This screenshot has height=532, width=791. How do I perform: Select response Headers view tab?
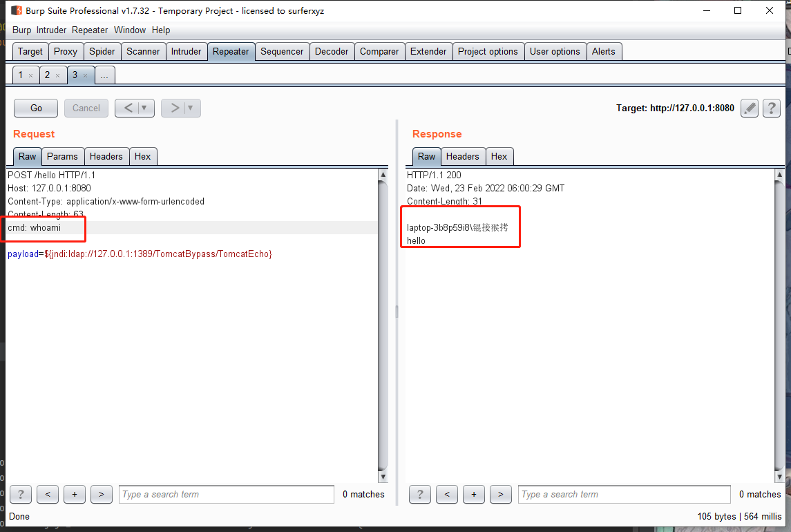tap(463, 156)
